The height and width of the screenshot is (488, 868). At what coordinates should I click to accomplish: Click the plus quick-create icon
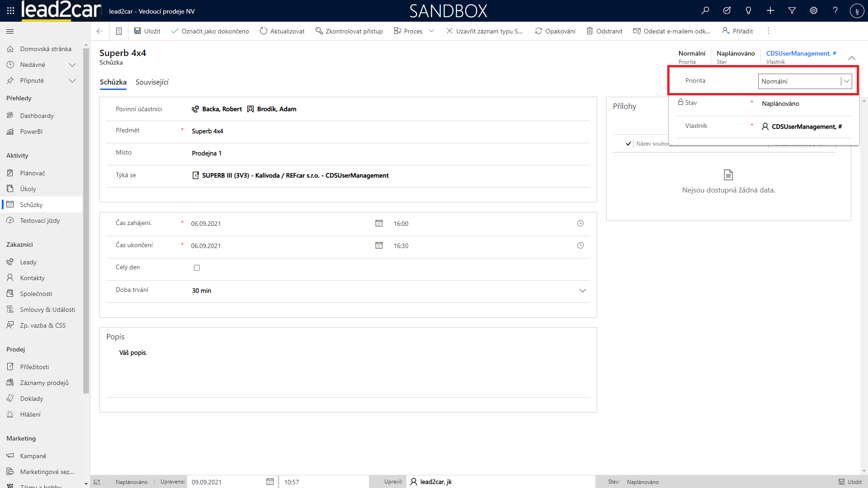pyautogui.click(x=770, y=10)
